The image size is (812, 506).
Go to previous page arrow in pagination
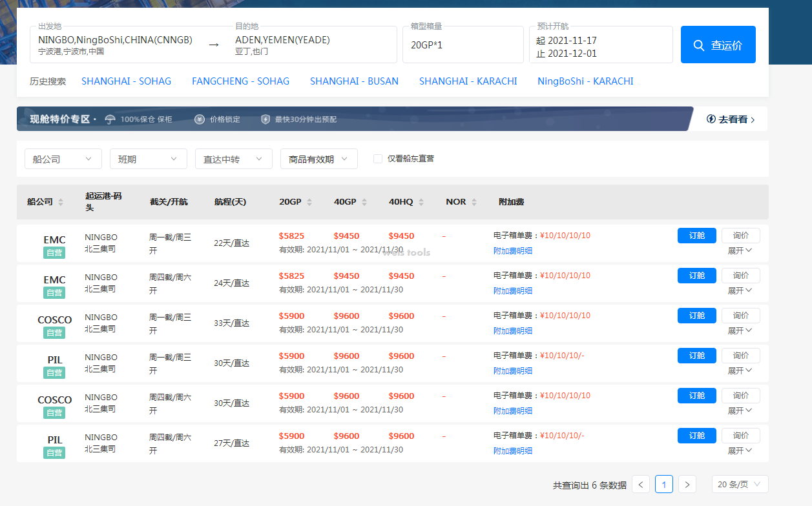click(x=641, y=484)
